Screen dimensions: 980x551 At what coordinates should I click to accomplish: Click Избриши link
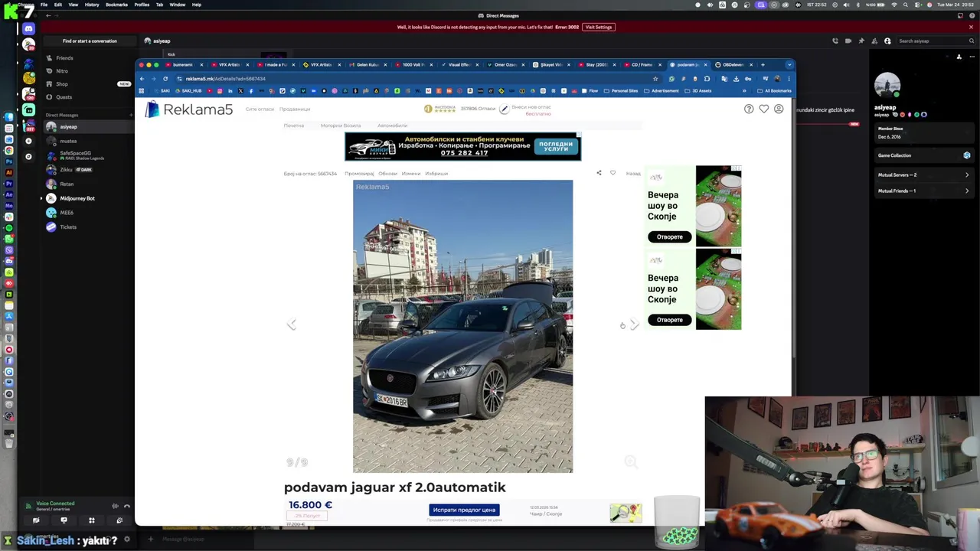[x=436, y=174]
